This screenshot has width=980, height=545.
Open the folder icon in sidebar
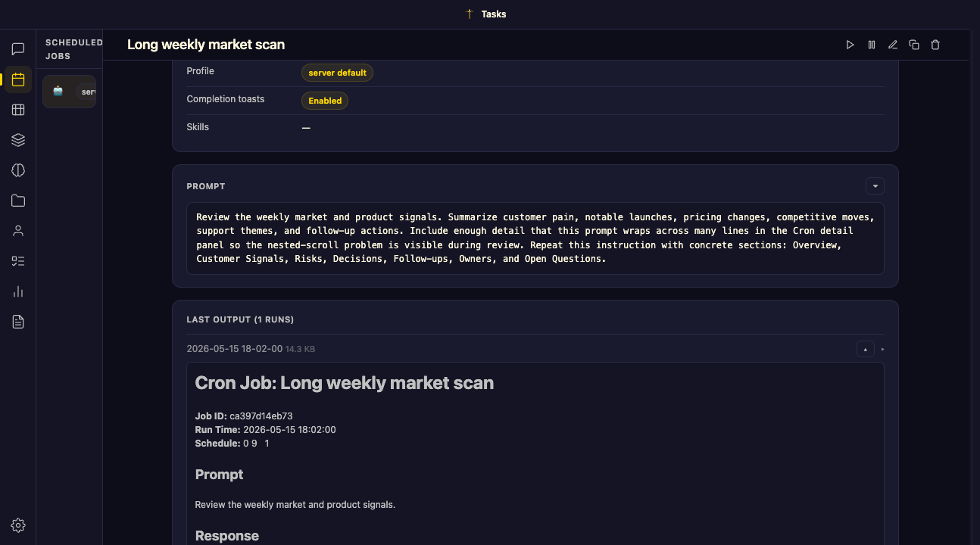coord(18,201)
